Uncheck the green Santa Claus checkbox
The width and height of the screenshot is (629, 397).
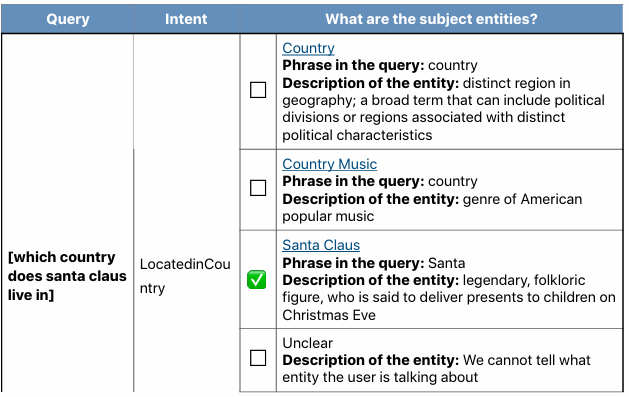tap(257, 280)
